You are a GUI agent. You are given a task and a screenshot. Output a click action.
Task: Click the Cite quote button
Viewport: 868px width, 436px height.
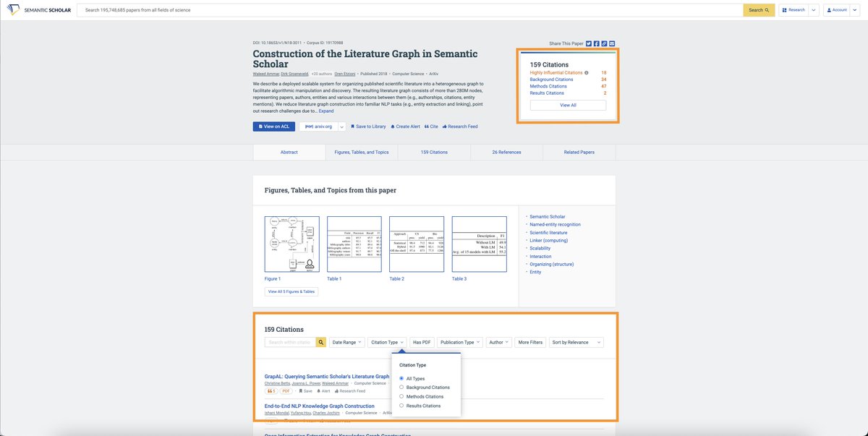(431, 127)
